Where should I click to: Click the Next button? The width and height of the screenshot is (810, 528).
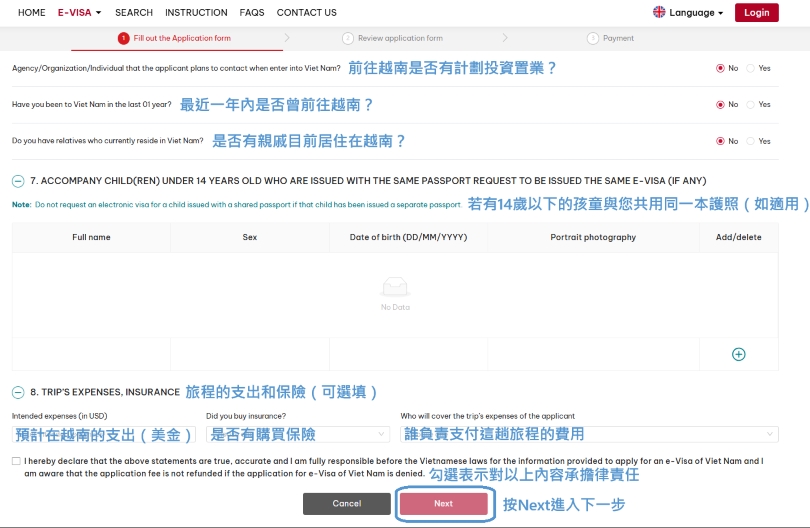pyautogui.click(x=443, y=503)
